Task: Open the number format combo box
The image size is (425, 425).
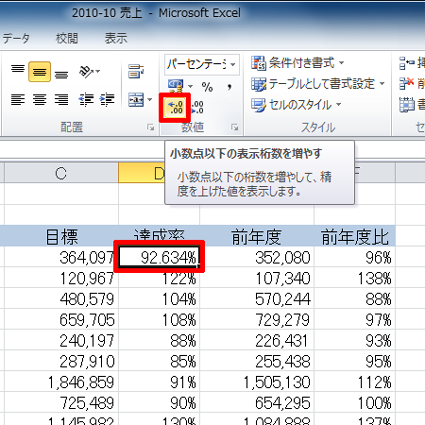Action: point(202,64)
